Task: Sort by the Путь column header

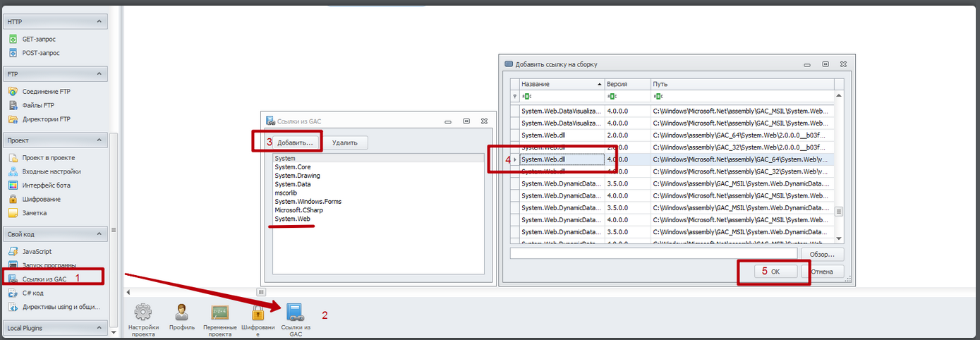Action: 742,84
